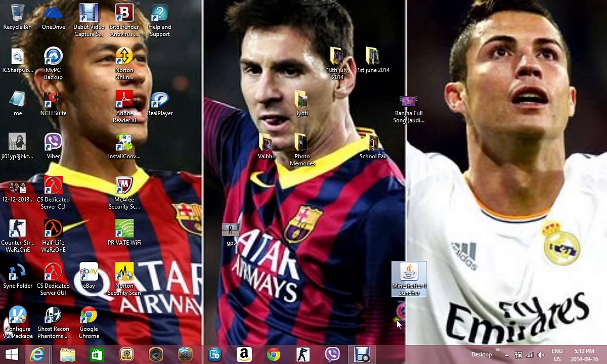Open the Photo Memories folder

[302, 150]
